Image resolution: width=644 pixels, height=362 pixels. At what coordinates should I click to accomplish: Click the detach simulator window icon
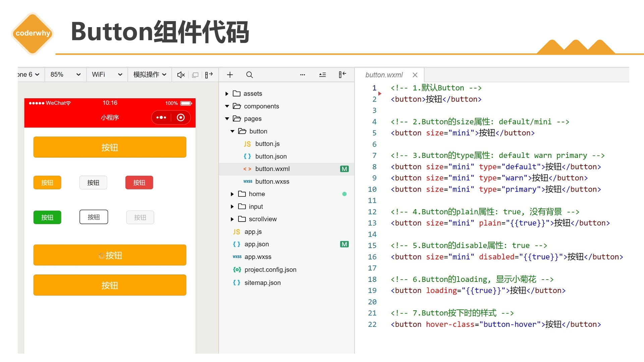[195, 75]
